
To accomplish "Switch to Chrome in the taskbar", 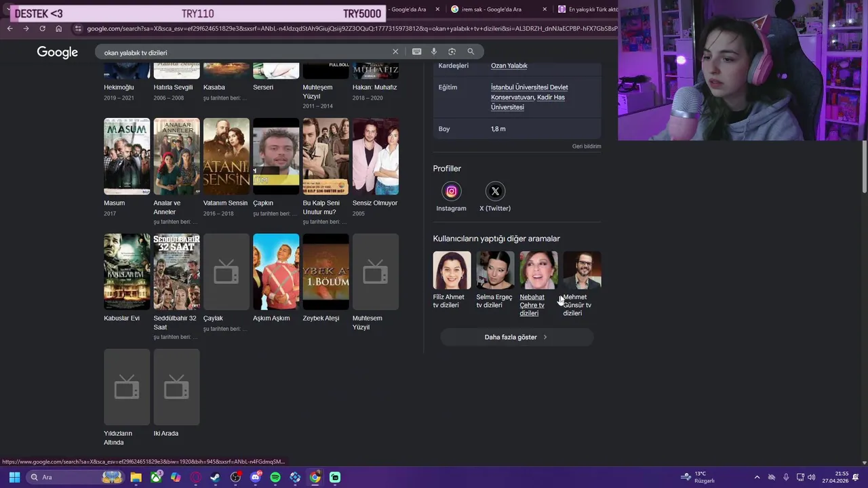I will (315, 477).
